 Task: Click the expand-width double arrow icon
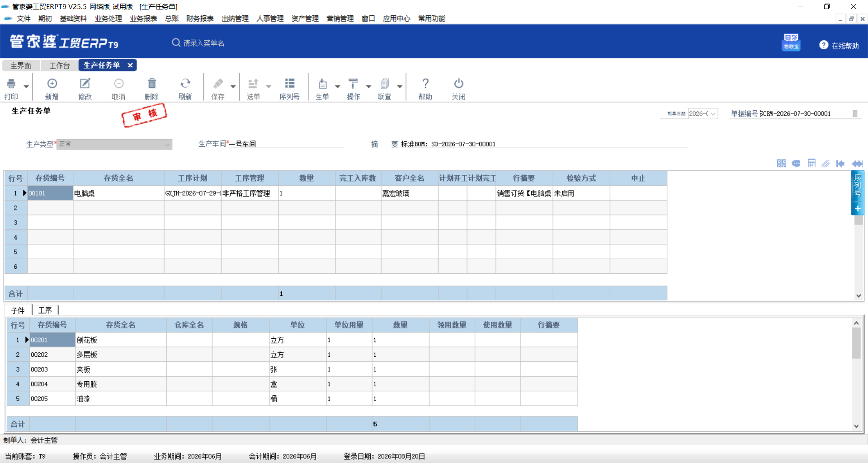[x=857, y=164]
